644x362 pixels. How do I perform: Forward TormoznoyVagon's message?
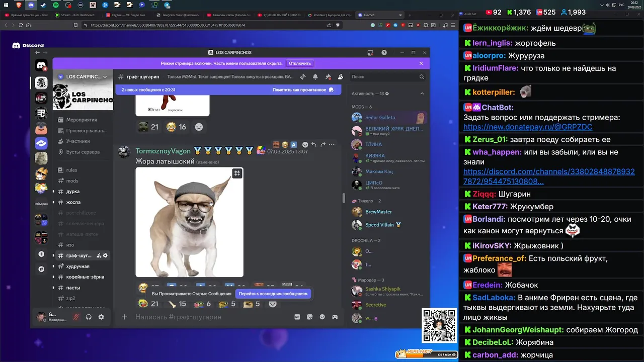[323, 145]
